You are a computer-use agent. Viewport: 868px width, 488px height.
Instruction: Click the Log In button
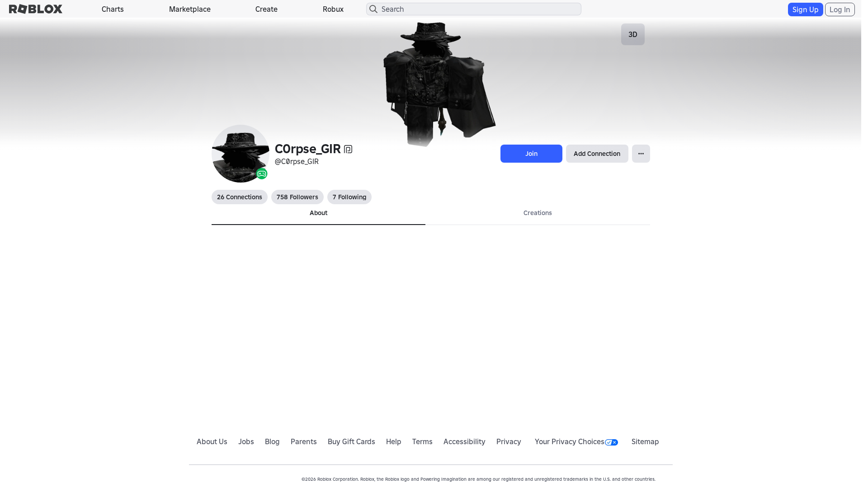point(840,9)
